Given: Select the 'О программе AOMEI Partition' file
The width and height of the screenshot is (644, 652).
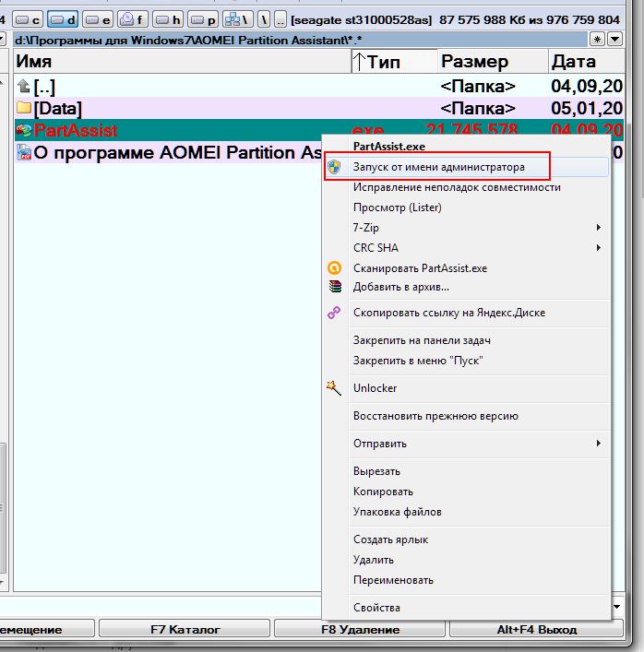Looking at the screenshot, I should pyautogui.click(x=169, y=152).
